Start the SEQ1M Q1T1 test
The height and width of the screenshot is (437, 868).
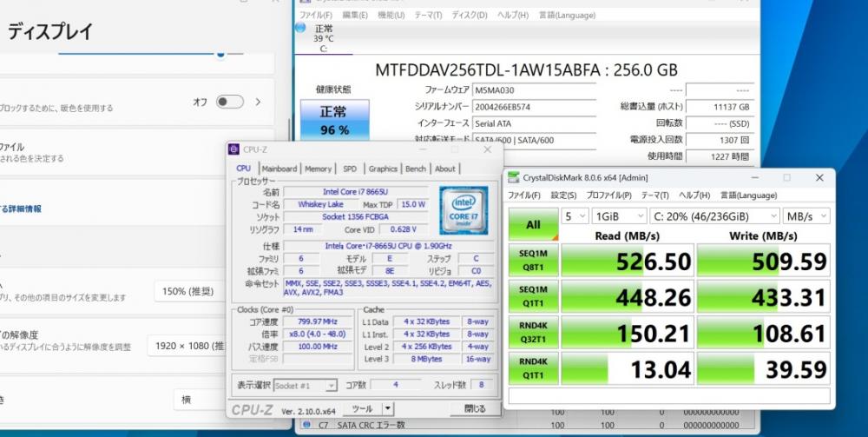point(534,296)
